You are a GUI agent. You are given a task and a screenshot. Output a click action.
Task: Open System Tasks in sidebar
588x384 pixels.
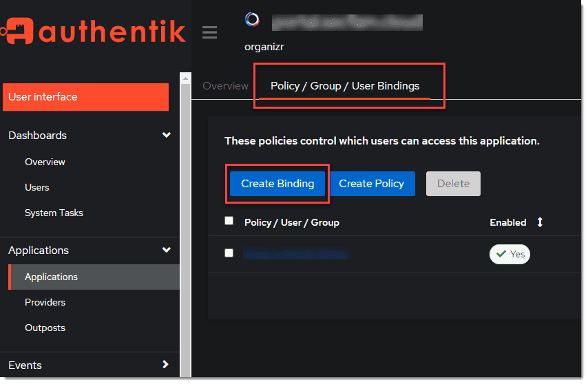[54, 213]
